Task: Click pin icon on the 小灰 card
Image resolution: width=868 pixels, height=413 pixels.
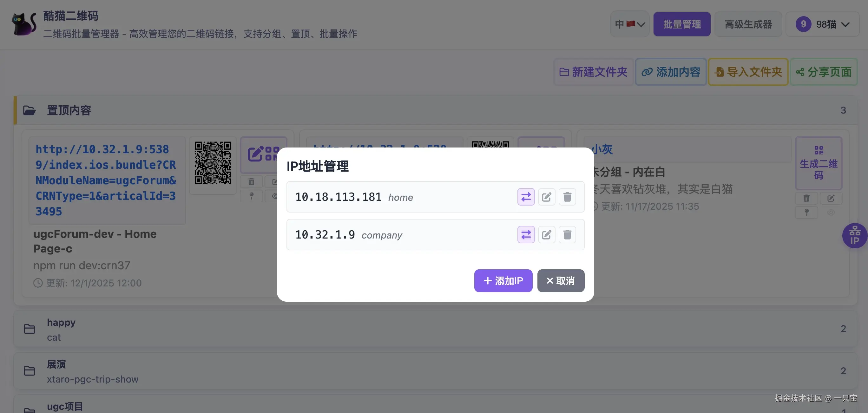Action: tap(806, 212)
